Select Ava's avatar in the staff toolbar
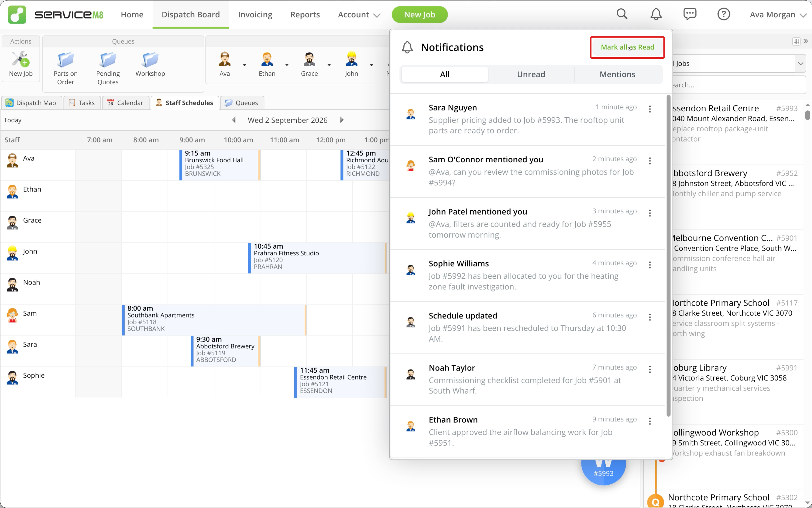The image size is (812, 508). click(225, 59)
